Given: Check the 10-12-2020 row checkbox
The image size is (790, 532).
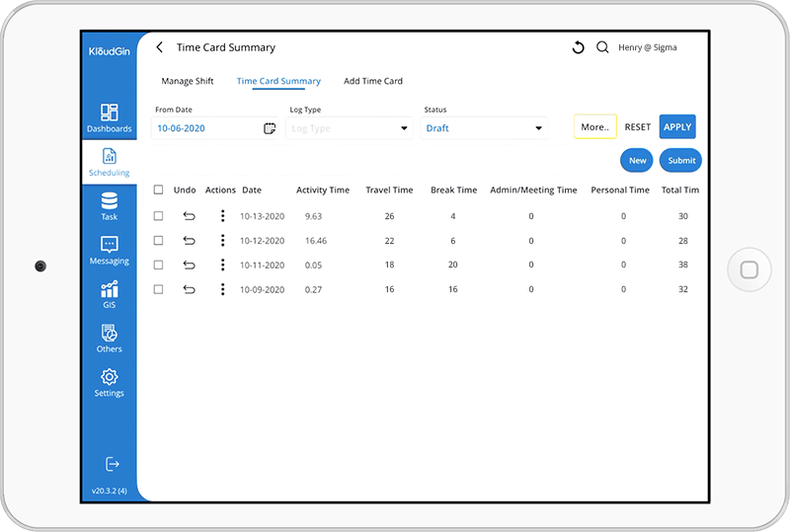Looking at the screenshot, I should tap(159, 241).
